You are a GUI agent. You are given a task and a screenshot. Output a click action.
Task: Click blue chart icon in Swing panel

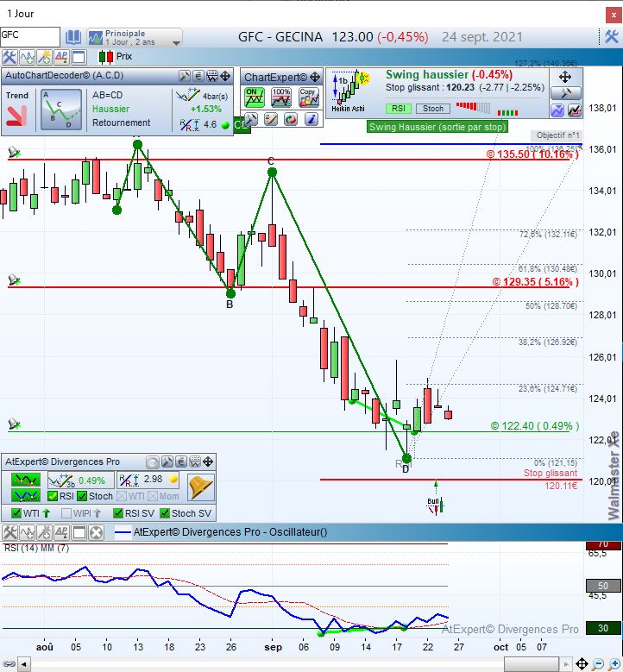click(557, 110)
